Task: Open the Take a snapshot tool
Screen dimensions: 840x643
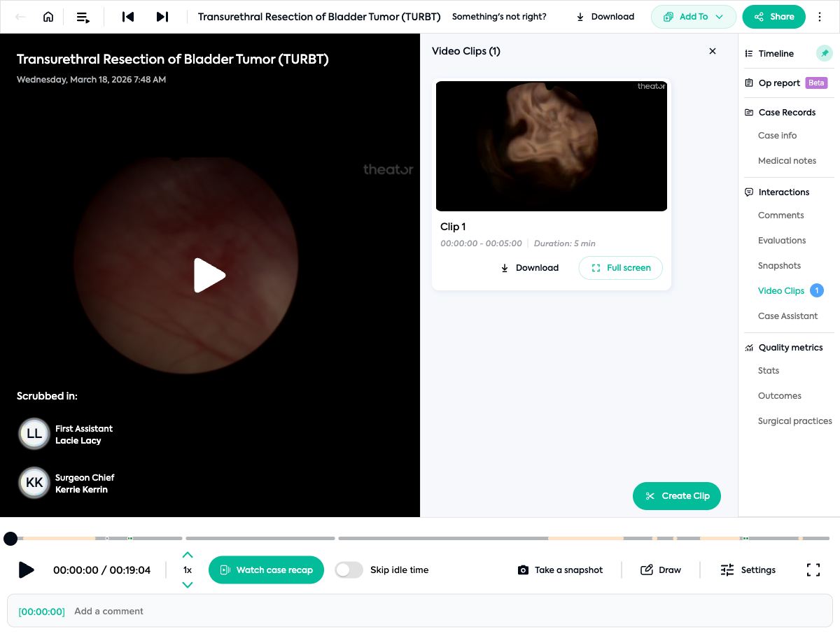Action: [560, 570]
